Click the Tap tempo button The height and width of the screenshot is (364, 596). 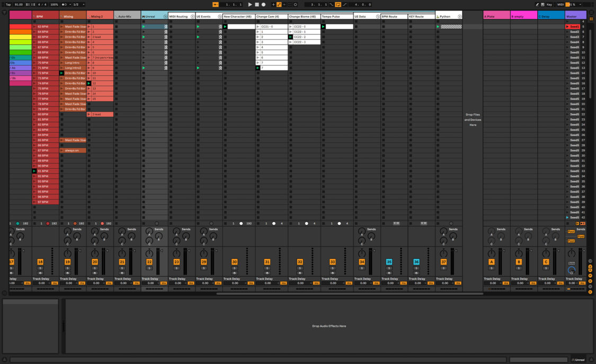pyautogui.click(x=9, y=4)
